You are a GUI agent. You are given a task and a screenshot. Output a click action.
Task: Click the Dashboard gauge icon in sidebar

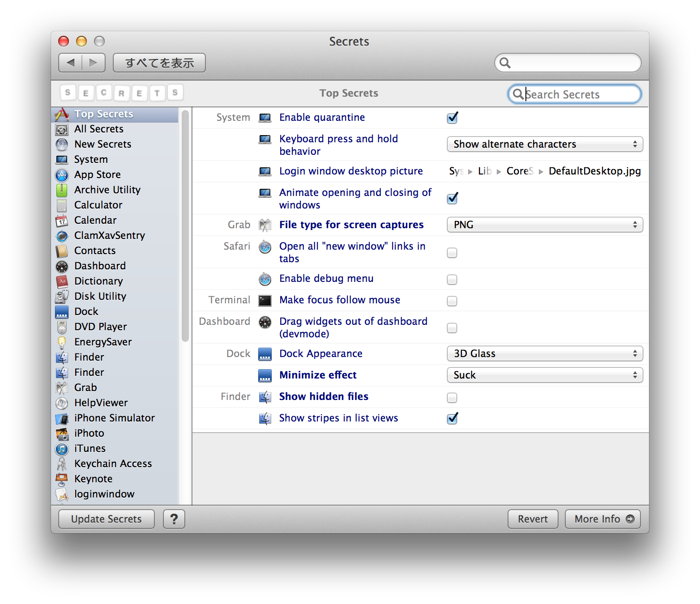[62, 266]
